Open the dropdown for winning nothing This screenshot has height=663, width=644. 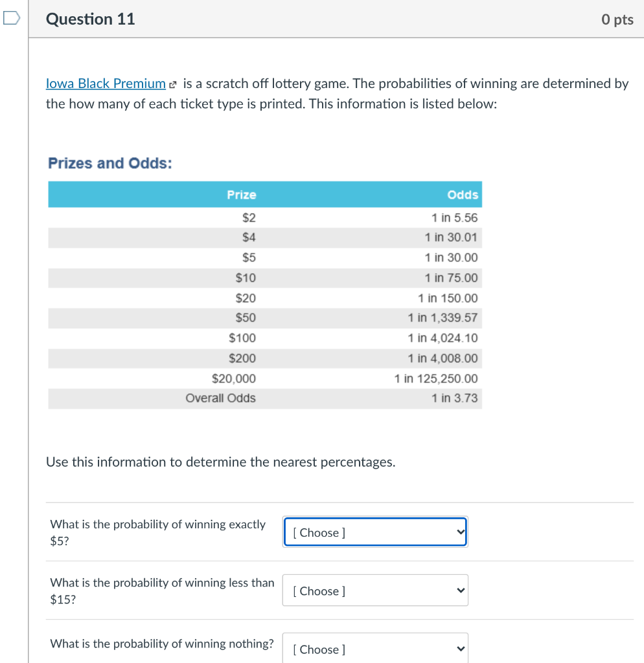pyautogui.click(x=374, y=648)
